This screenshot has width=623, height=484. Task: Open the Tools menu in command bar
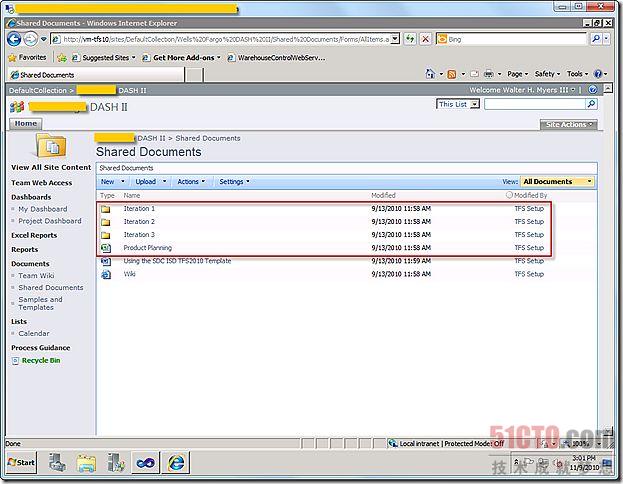[x=577, y=74]
